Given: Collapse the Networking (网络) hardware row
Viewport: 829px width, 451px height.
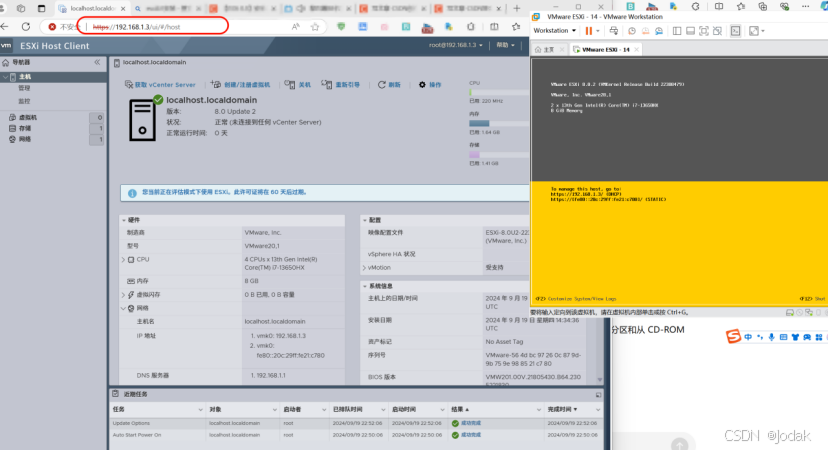Looking at the screenshot, I should pos(123,308).
